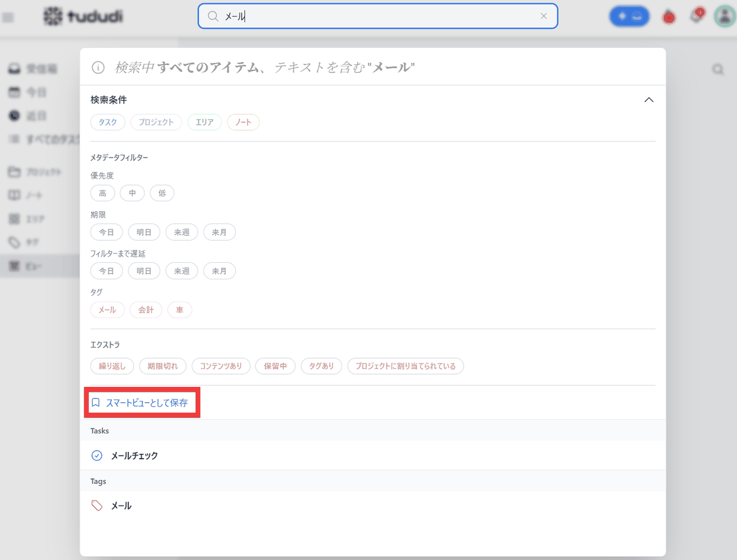Open the hamburger menu in the top bar
The height and width of the screenshot is (560, 737).
pos(8,17)
